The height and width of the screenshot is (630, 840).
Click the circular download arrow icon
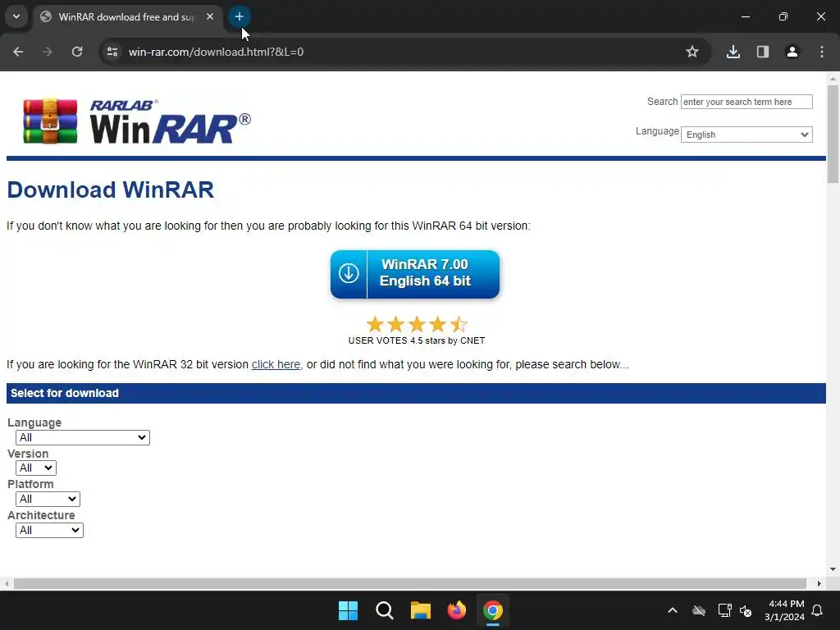click(349, 273)
